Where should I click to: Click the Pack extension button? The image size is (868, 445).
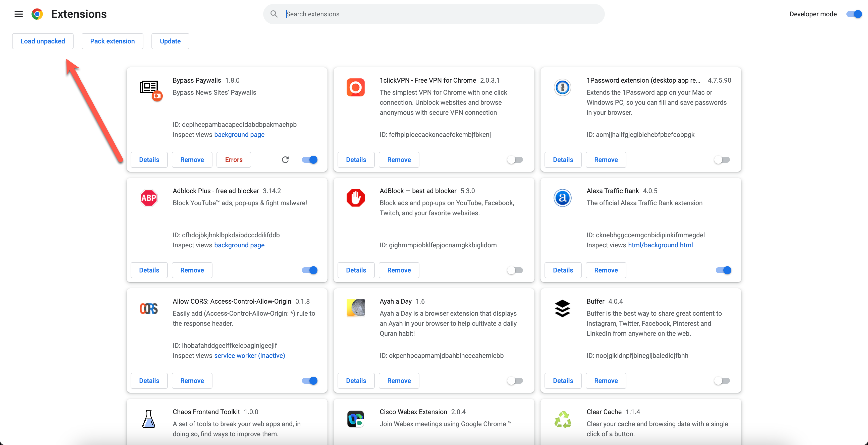pos(112,41)
